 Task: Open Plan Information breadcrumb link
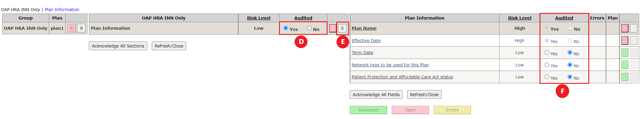coord(62,10)
